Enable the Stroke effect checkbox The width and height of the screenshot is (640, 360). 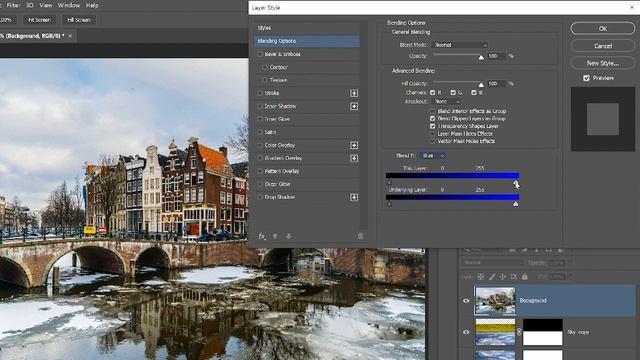[x=260, y=93]
